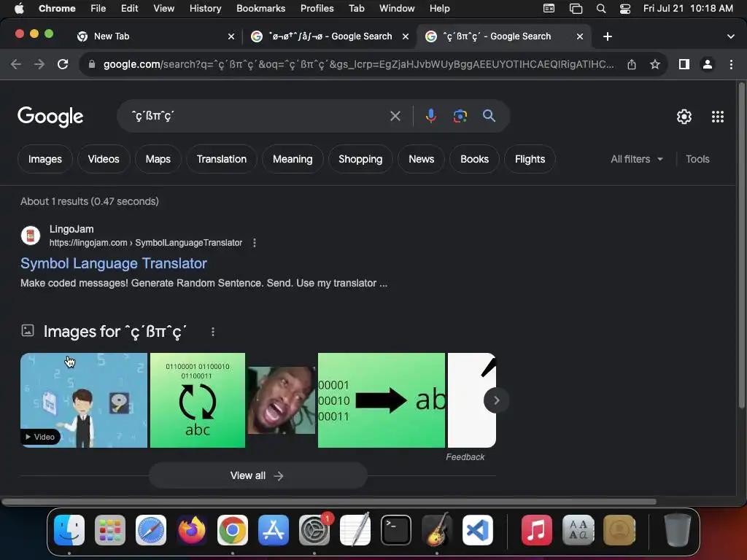The height and width of the screenshot is (560, 747).
Task: Reload the current page
Action: [x=63, y=64]
